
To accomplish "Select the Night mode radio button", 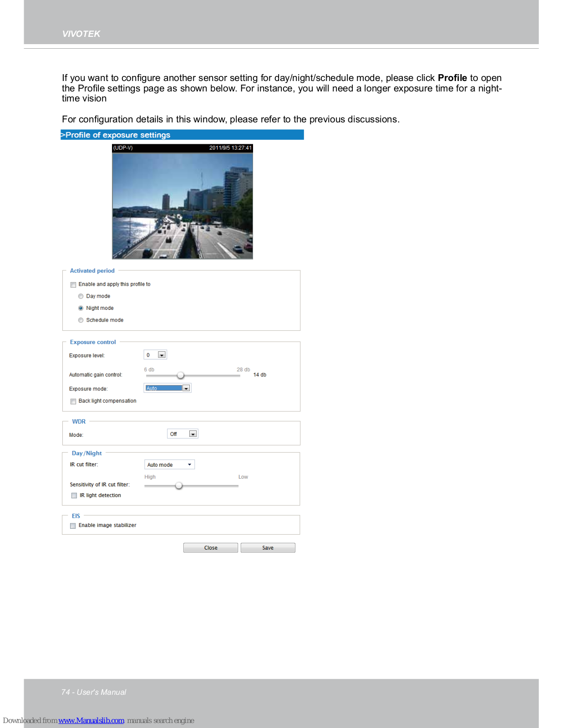I will (81, 308).
